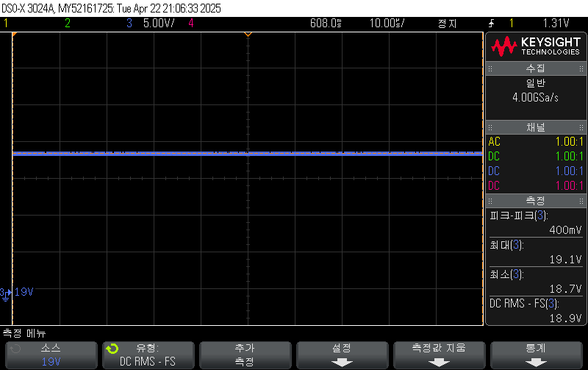Screen dimensions: 588x370
Task: Click the orange trigger time reference marker
Action: click(x=248, y=35)
